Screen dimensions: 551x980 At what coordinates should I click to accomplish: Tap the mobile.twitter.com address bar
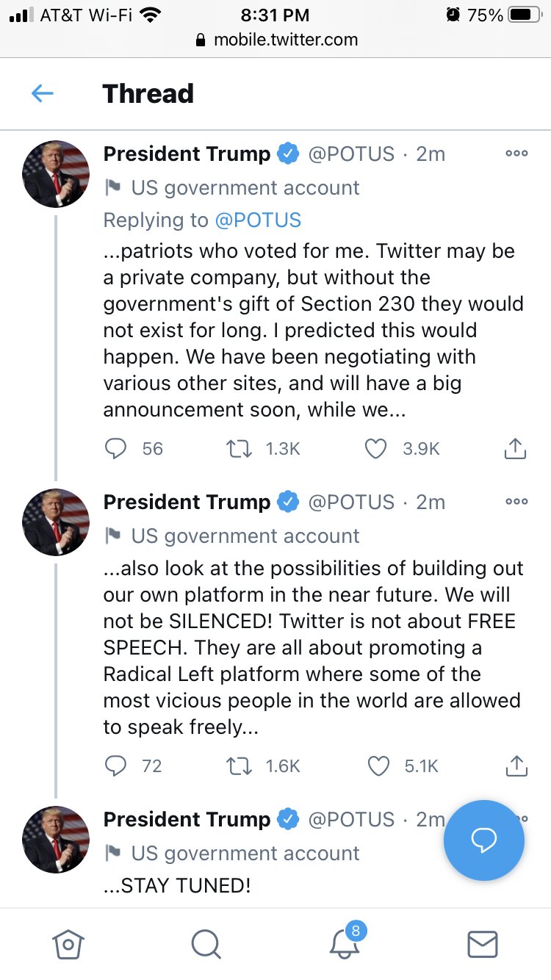pyautogui.click(x=276, y=40)
